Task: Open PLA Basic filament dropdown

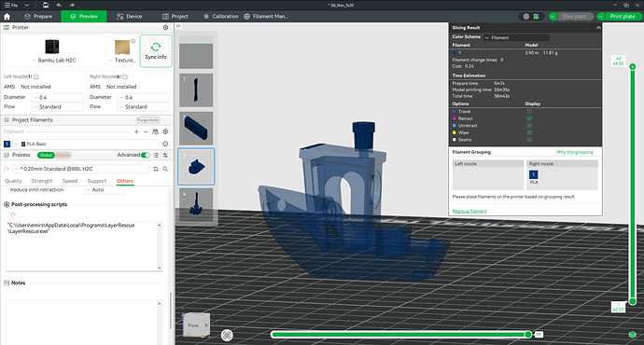Action: tap(87, 144)
